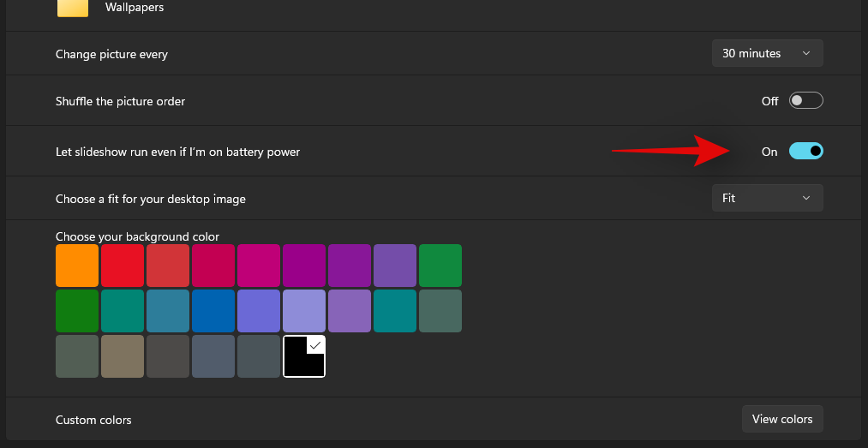Pick the dark green swatch starting second row
The height and width of the screenshot is (448, 868).
point(77,311)
